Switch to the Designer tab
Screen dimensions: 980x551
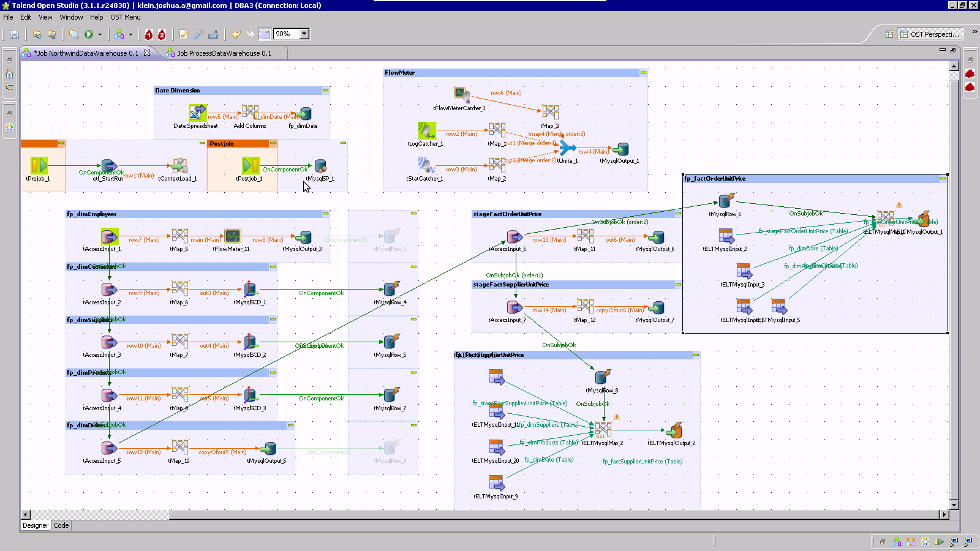[36, 525]
